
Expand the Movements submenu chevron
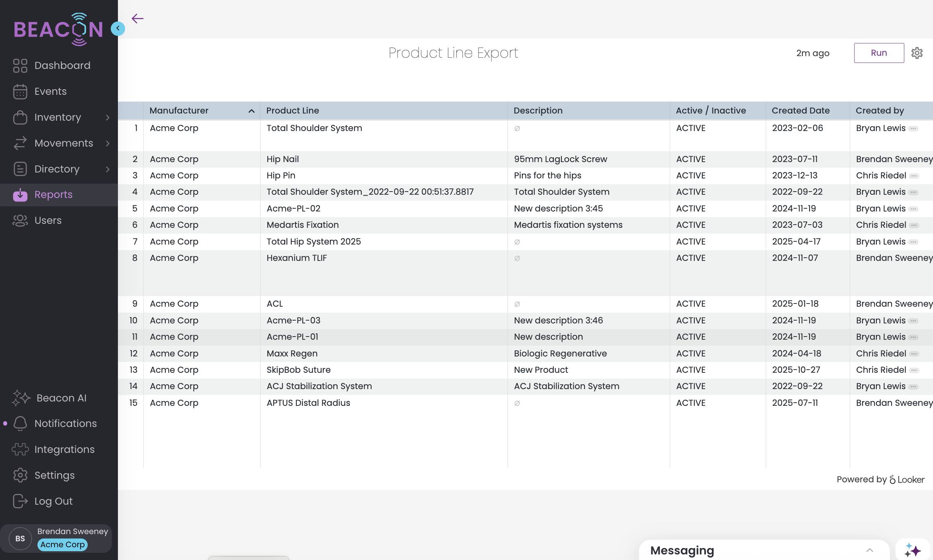(x=108, y=143)
